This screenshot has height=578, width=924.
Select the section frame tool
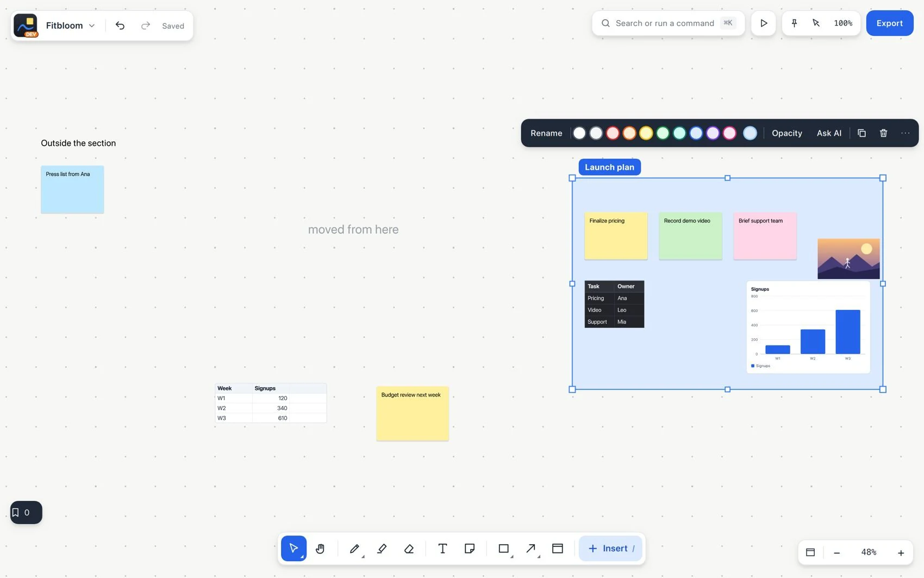pos(558,549)
